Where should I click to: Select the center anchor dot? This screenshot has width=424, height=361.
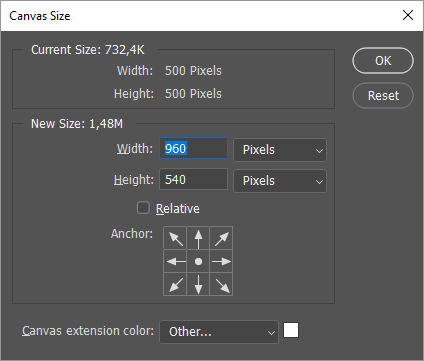pyautogui.click(x=198, y=261)
